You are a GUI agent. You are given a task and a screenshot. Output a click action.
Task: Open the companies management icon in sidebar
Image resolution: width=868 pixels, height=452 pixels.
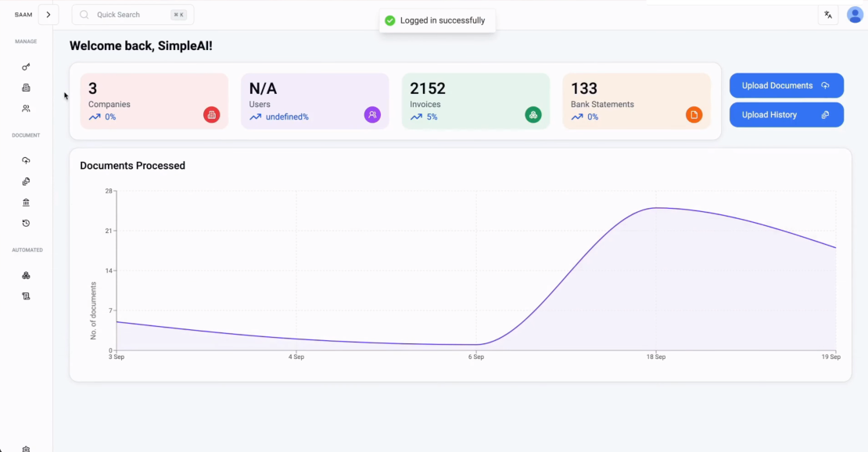[x=26, y=88]
